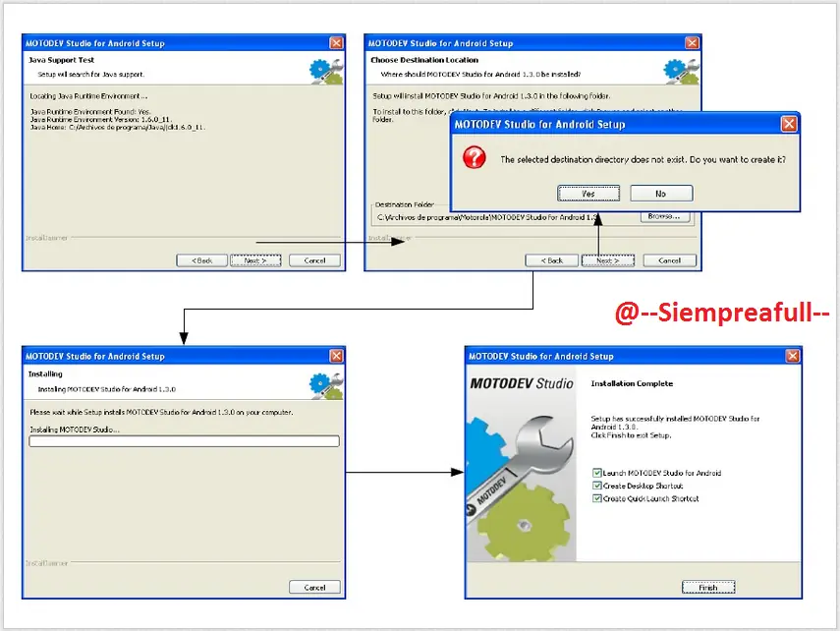Image resolution: width=840 pixels, height=631 pixels.
Task: Close the Installation Complete window
Action: (x=792, y=356)
